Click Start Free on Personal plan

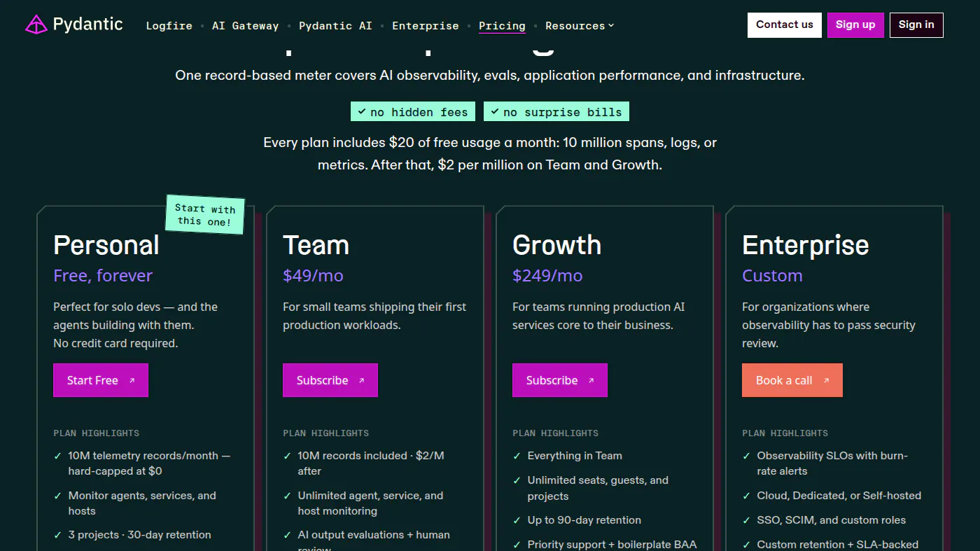(x=101, y=380)
